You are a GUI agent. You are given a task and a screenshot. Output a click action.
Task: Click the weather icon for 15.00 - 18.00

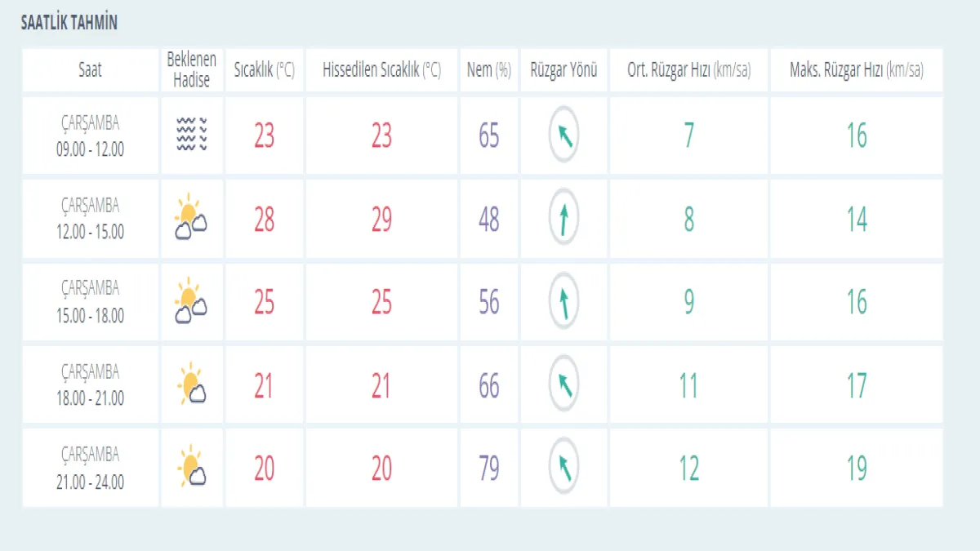pos(190,301)
